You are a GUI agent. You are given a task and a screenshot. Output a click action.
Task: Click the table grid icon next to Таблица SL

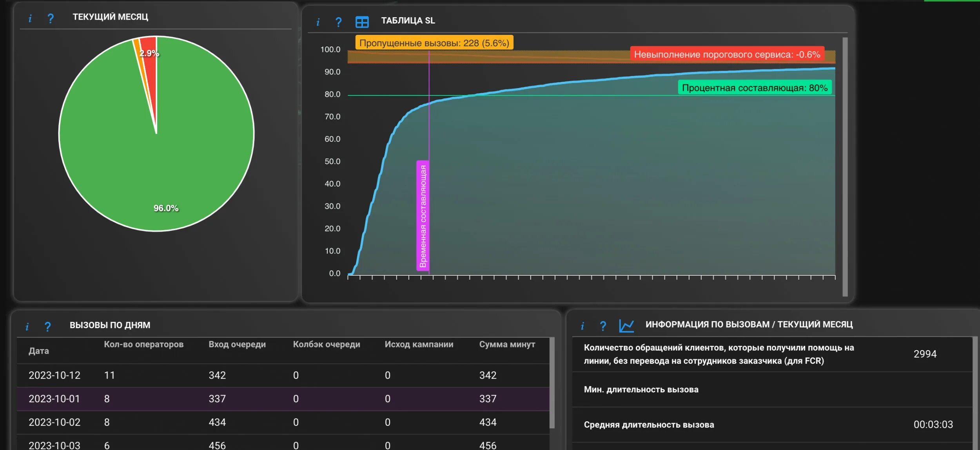point(362,22)
